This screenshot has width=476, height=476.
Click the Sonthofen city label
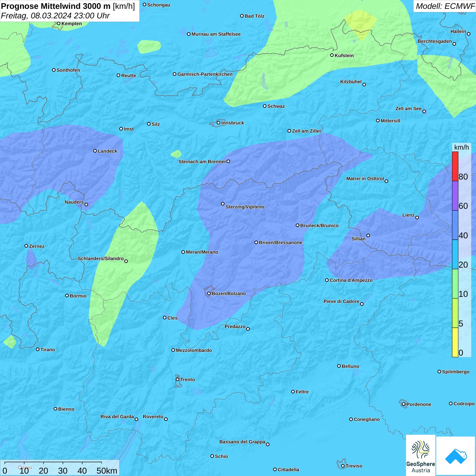tap(68, 70)
